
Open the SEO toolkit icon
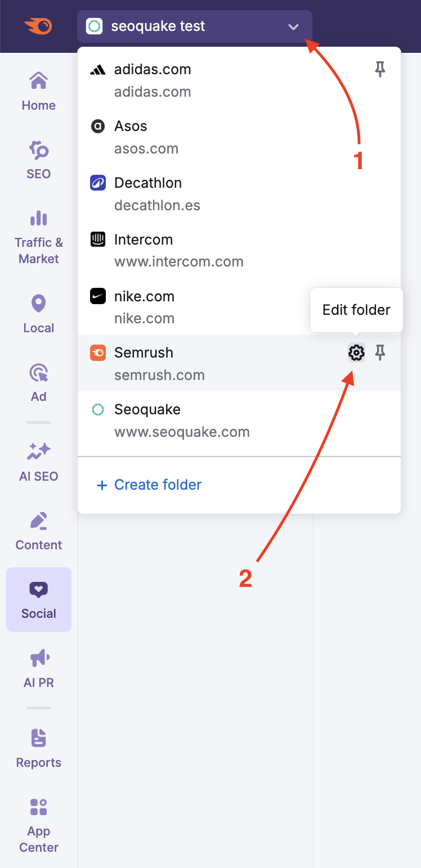coord(38,150)
